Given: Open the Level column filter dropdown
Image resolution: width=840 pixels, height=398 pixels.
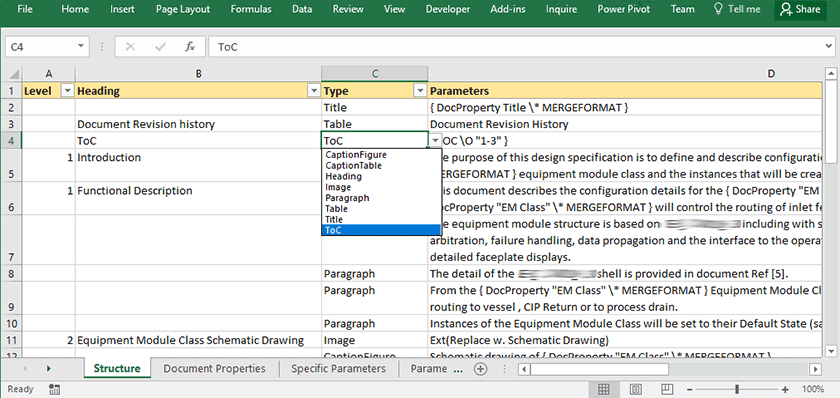Looking at the screenshot, I should (68, 91).
